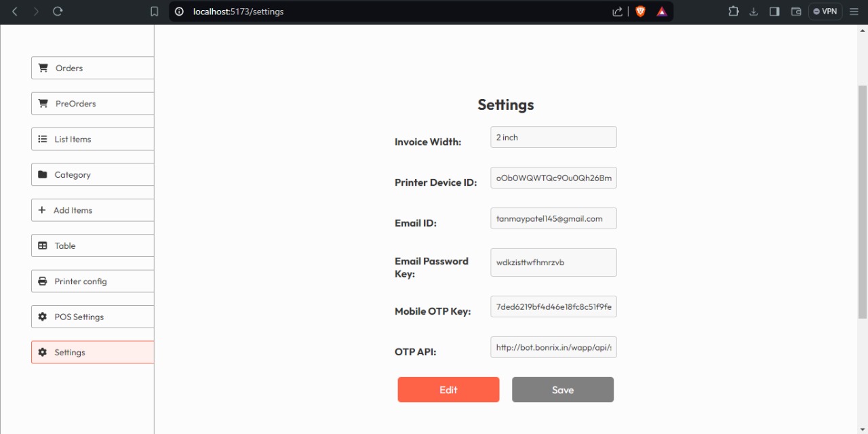Click the browser forward arrow
Image resolution: width=868 pixels, height=434 pixels.
36,12
